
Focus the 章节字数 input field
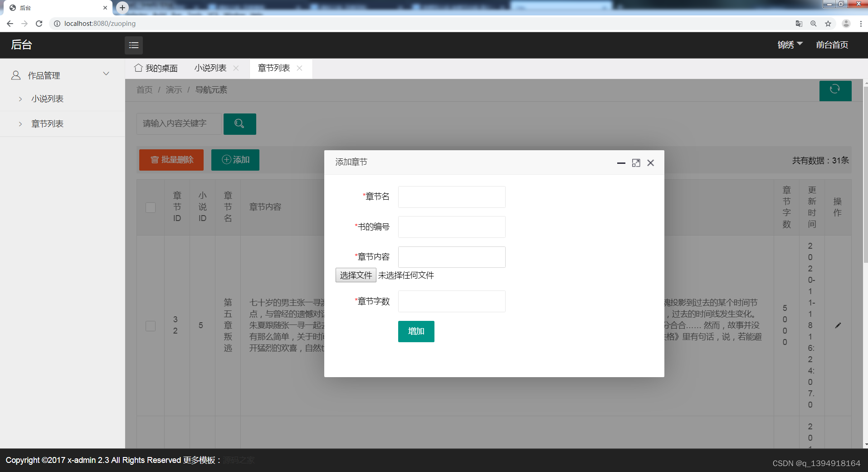(x=452, y=301)
